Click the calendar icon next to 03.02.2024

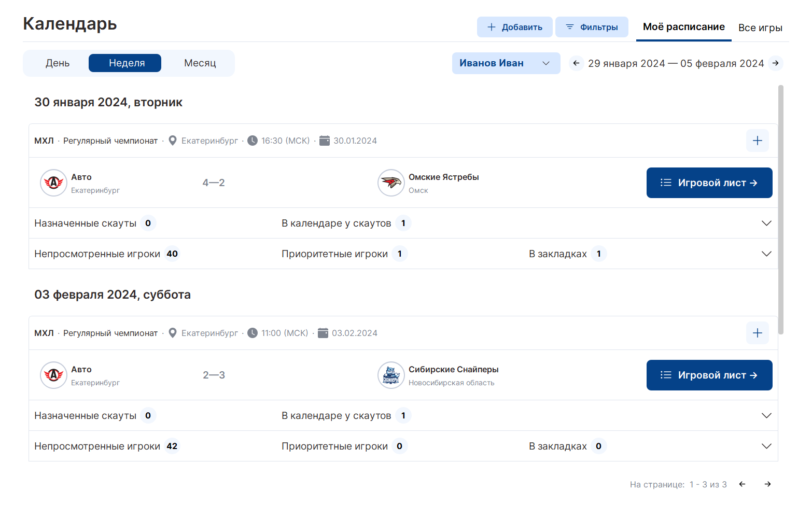click(x=323, y=333)
